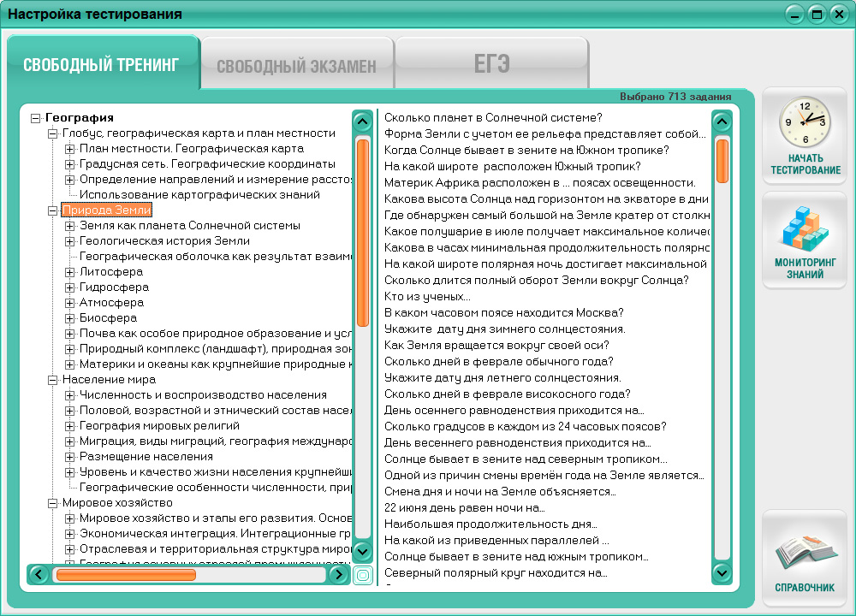Select question Сколько дней в феврале обычного года?
Screen dimensions: 856x616
click(x=499, y=361)
